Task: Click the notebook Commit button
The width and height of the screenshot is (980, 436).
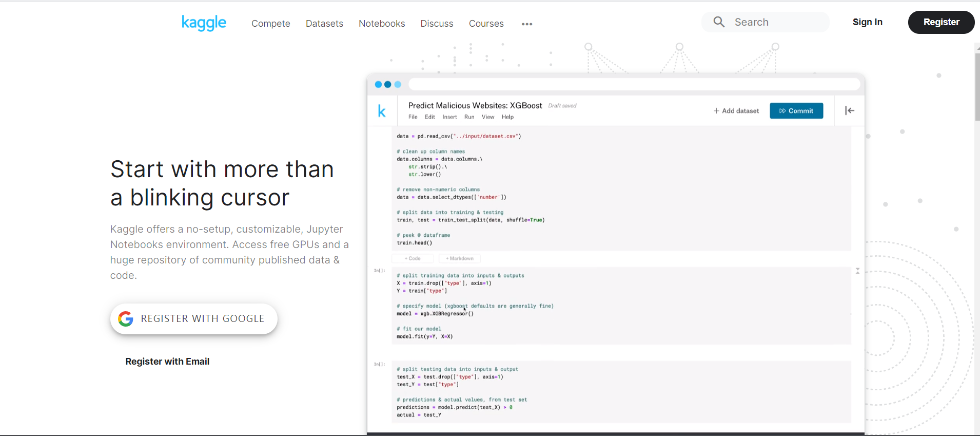Action: (x=796, y=111)
